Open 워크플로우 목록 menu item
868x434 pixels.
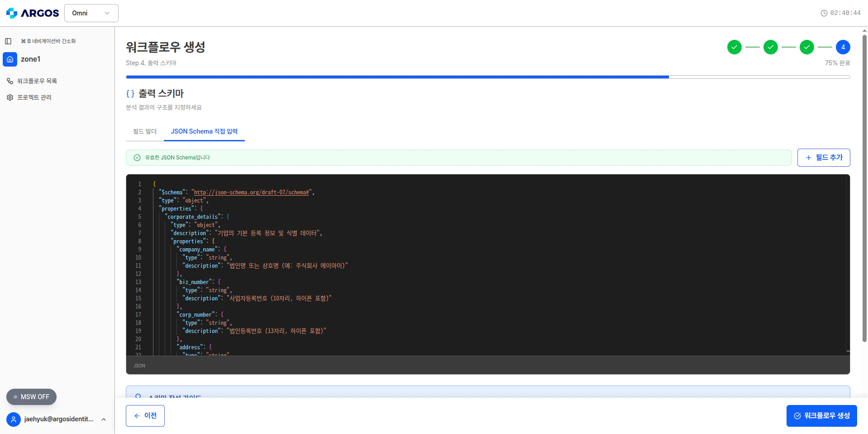click(37, 81)
